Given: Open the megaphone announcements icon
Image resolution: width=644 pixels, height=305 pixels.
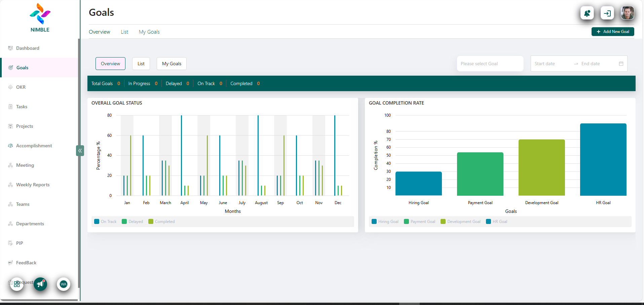Looking at the screenshot, I should coord(40,284).
